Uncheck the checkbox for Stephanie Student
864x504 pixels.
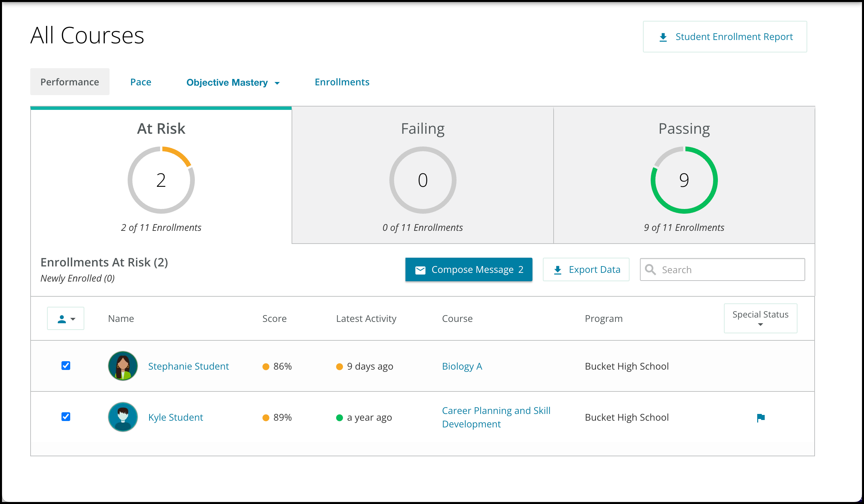(66, 366)
